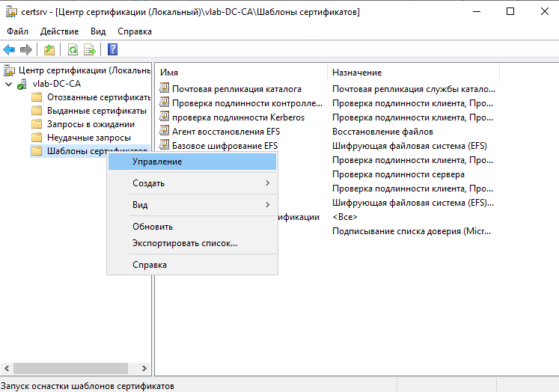This screenshot has height=392, width=559.
Task: Select the Базовое шифрование EFS row
Action: click(224, 146)
